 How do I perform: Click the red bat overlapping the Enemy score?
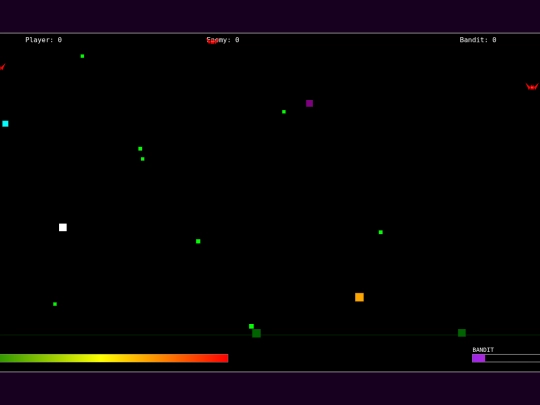(212, 42)
